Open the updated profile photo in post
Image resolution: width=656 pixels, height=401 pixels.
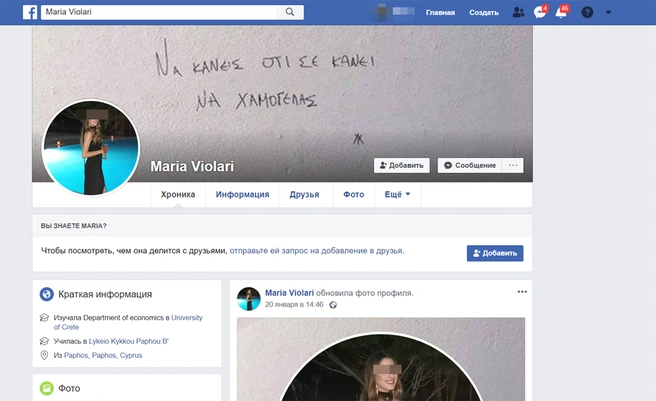point(381,359)
